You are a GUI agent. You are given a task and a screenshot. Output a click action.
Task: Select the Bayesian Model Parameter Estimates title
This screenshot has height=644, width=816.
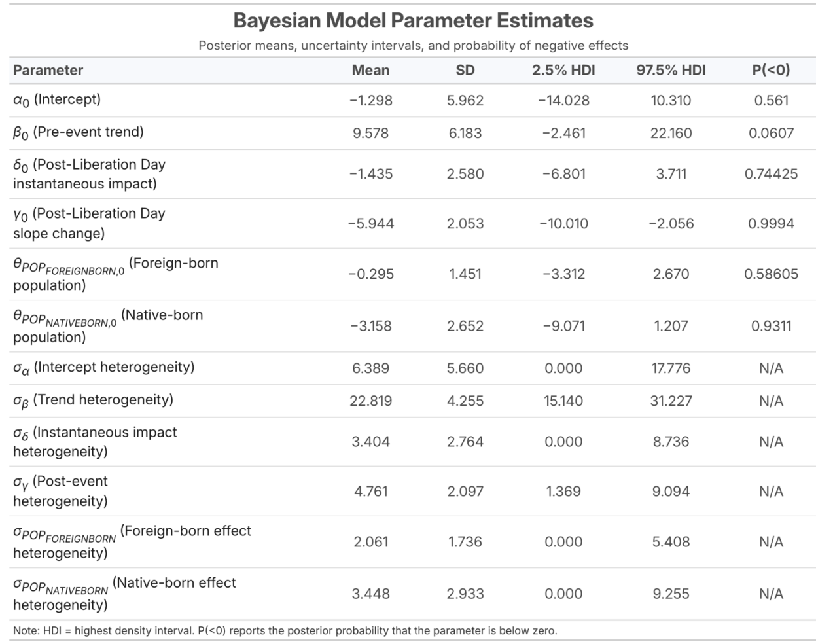tap(413, 20)
